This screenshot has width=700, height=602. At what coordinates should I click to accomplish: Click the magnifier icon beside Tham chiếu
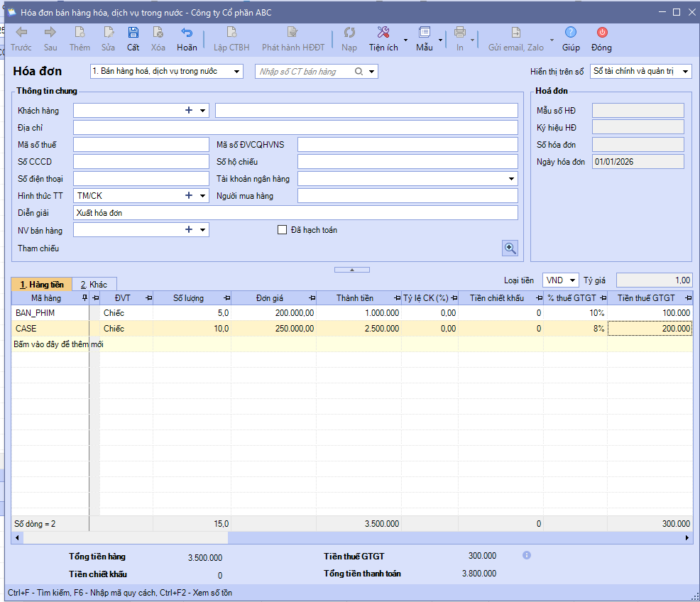coord(509,248)
